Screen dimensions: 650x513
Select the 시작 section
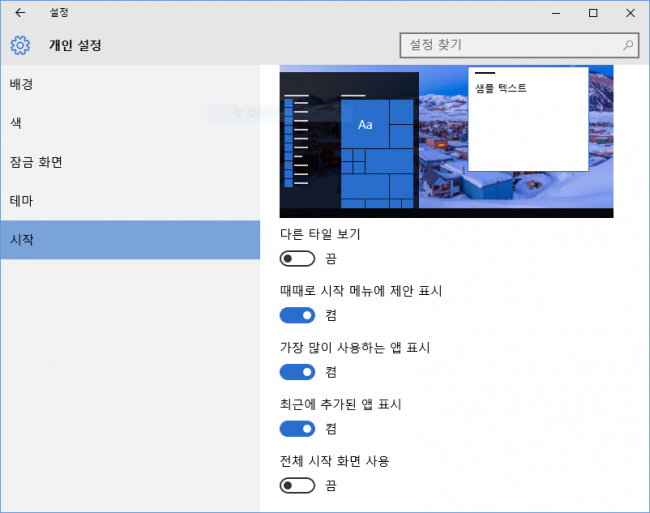point(130,240)
